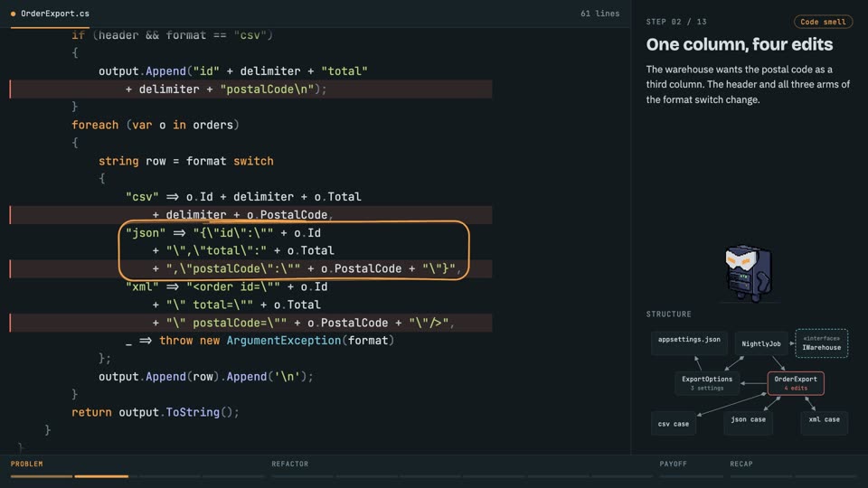Image resolution: width=868 pixels, height=488 pixels.
Task: Click the 'One column, four edits' heading
Action: pyautogui.click(x=740, y=44)
